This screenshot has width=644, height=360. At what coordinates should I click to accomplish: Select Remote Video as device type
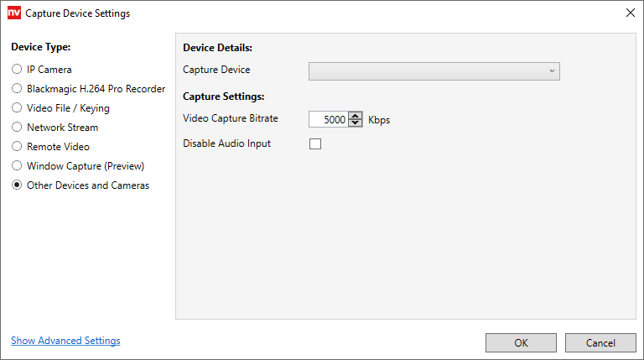pos(17,147)
